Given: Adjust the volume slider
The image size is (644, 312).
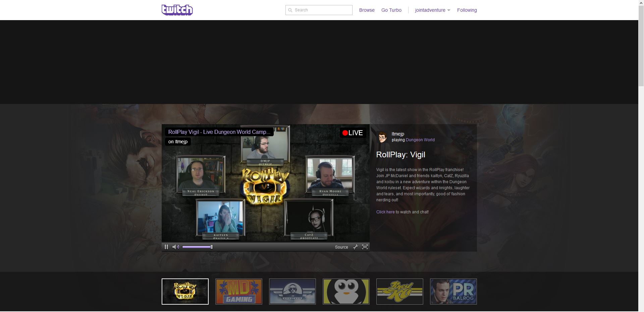Looking at the screenshot, I should pos(198,247).
